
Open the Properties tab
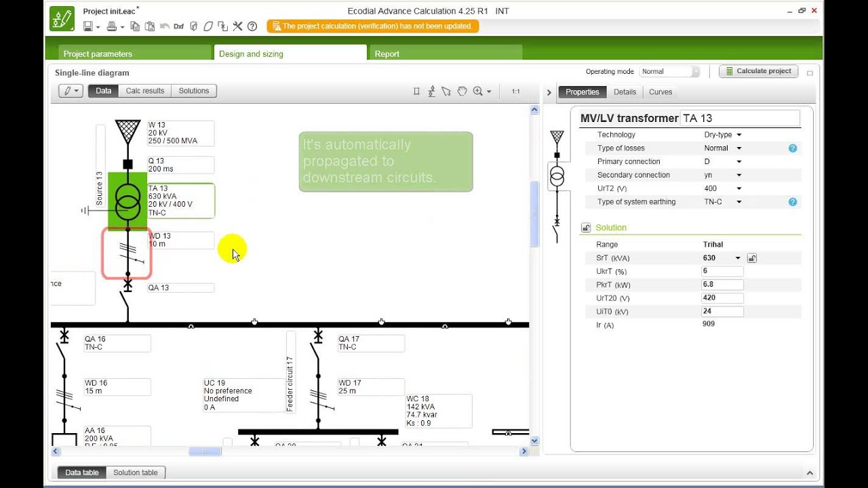point(583,92)
